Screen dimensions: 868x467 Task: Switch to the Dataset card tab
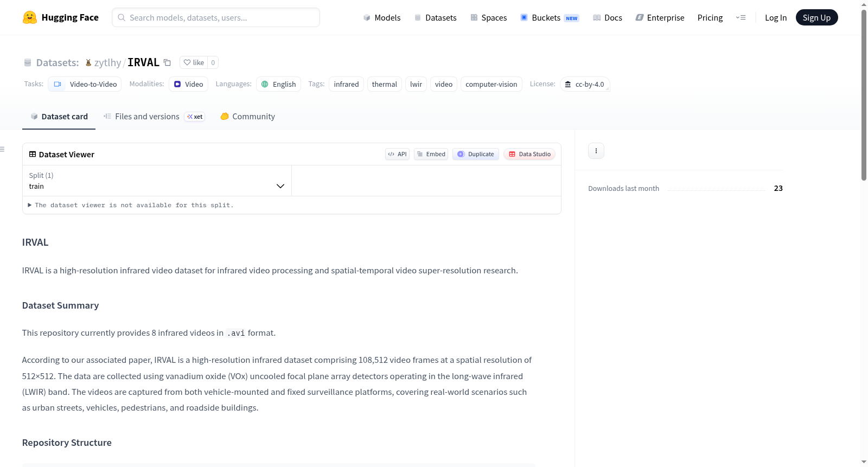click(x=59, y=117)
